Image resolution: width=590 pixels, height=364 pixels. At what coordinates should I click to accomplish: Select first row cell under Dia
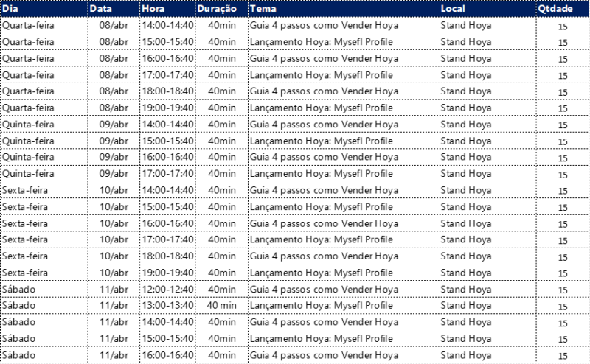(x=44, y=33)
